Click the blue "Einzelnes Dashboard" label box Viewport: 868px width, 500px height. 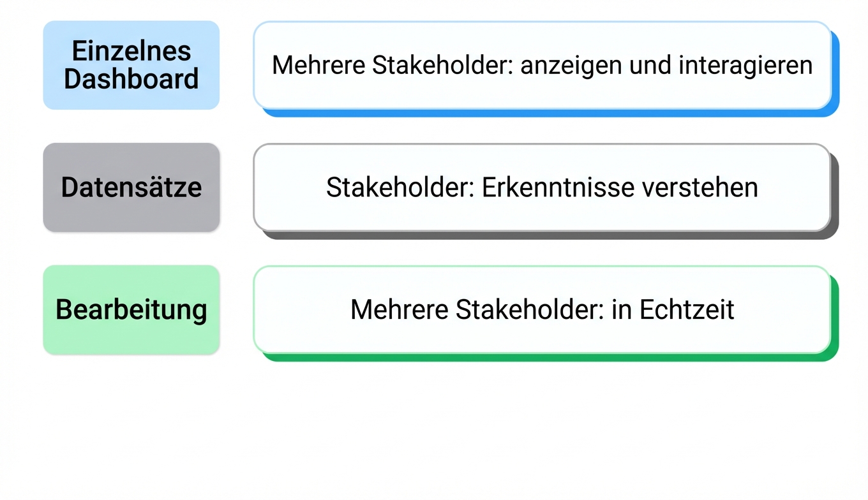pos(131,65)
